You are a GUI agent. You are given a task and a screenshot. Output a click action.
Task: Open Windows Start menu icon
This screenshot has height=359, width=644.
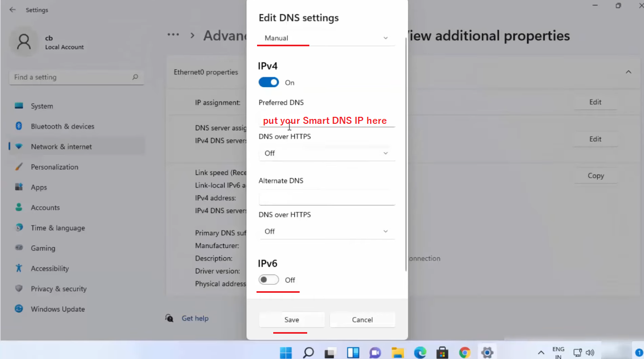[286, 353]
